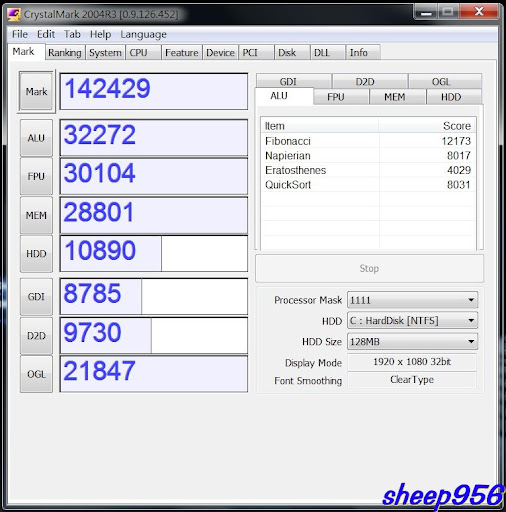Switch to the Ranking tab
Viewport: 506px width, 512px height.
pos(65,53)
